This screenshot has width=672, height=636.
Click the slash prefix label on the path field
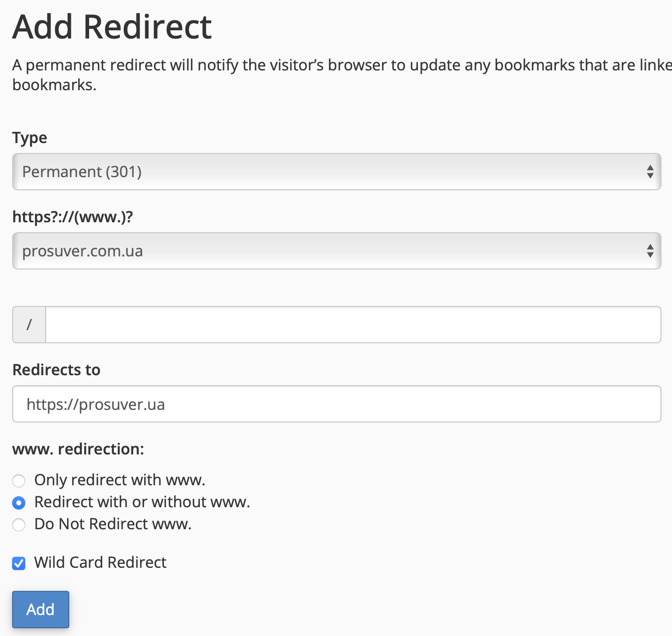tap(29, 325)
